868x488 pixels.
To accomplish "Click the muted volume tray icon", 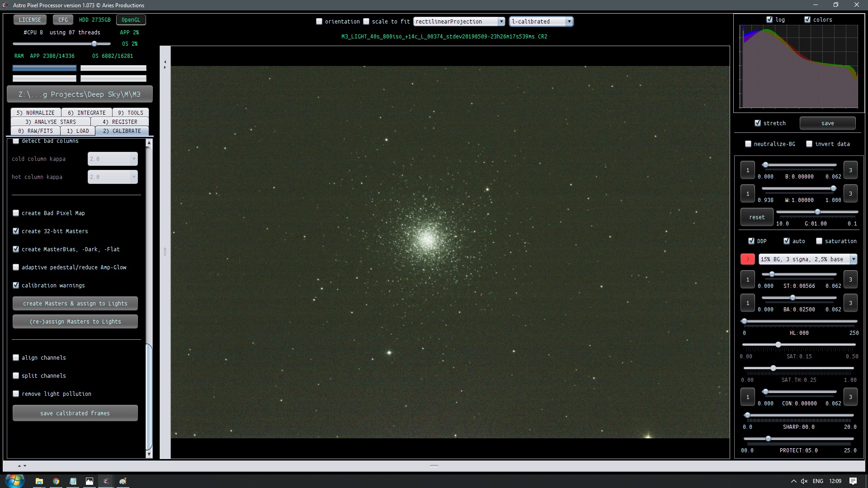I will [804, 481].
